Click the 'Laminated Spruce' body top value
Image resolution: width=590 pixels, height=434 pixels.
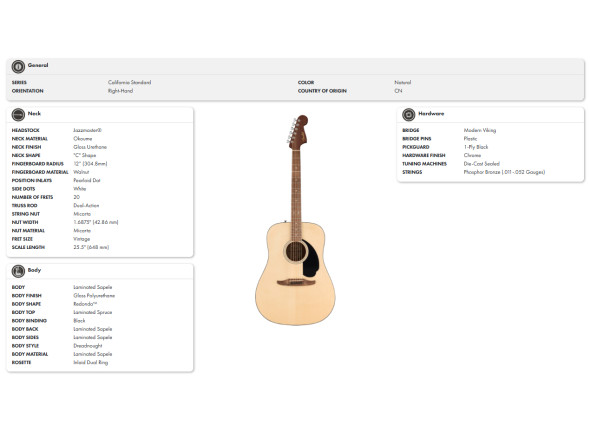coord(93,312)
